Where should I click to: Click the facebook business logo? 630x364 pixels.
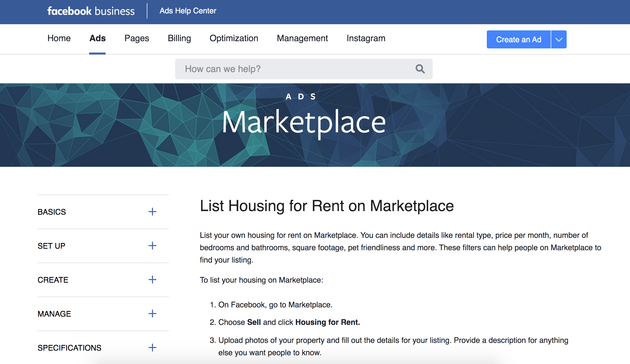tap(91, 11)
